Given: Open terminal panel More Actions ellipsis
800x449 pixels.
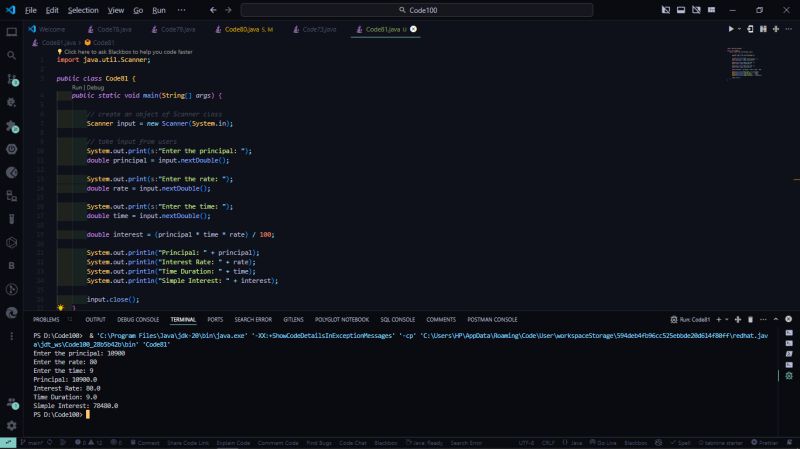Looking at the screenshot, I should pyautogui.click(x=763, y=319).
